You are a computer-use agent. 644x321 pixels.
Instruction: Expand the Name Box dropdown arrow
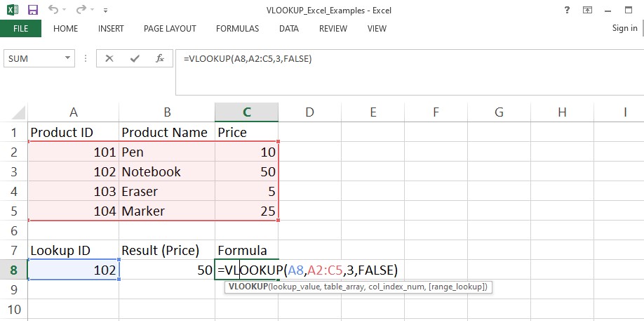pyautogui.click(x=68, y=58)
